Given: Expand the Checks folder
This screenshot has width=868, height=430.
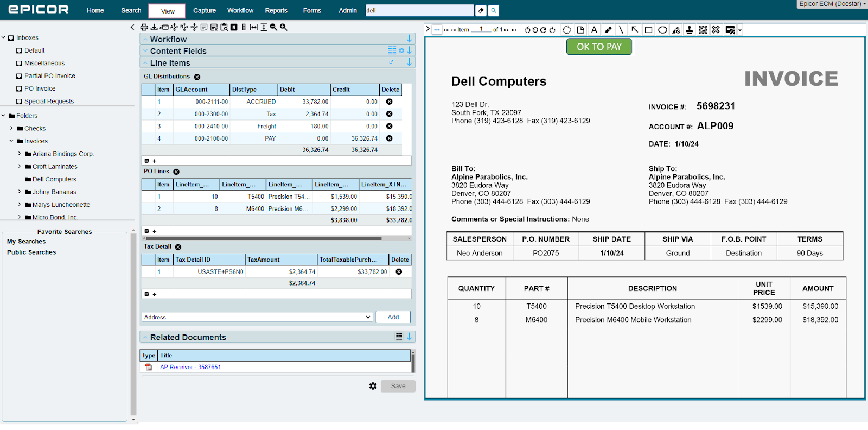Looking at the screenshot, I should [11, 128].
